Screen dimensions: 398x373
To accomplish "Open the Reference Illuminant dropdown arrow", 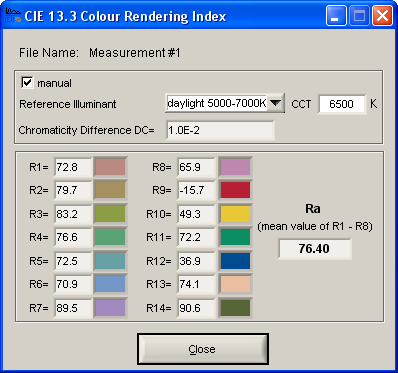I will point(275,103).
